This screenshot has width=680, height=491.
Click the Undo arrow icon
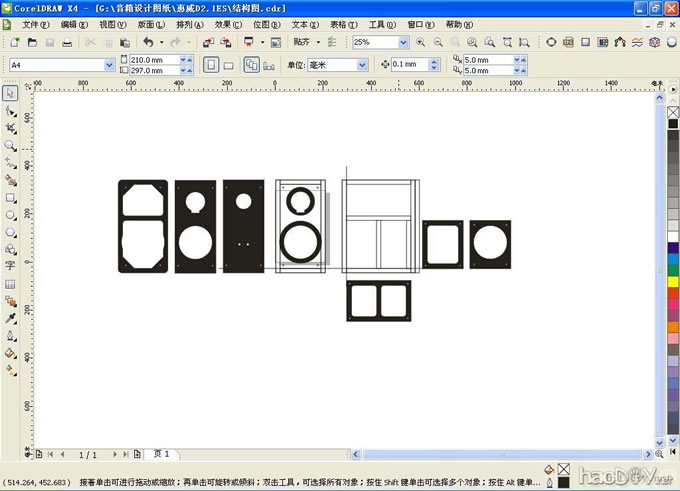tap(148, 43)
